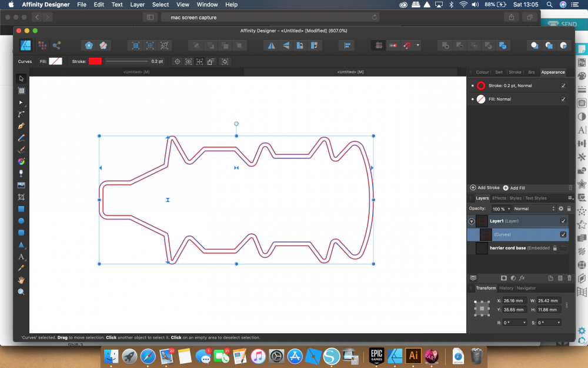Collapse the Layer1 layer group

tap(471, 221)
